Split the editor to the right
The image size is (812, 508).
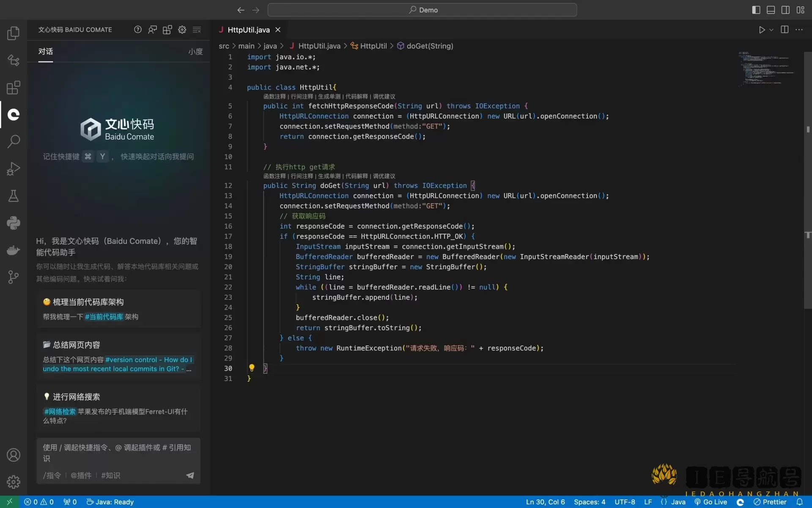click(785, 30)
